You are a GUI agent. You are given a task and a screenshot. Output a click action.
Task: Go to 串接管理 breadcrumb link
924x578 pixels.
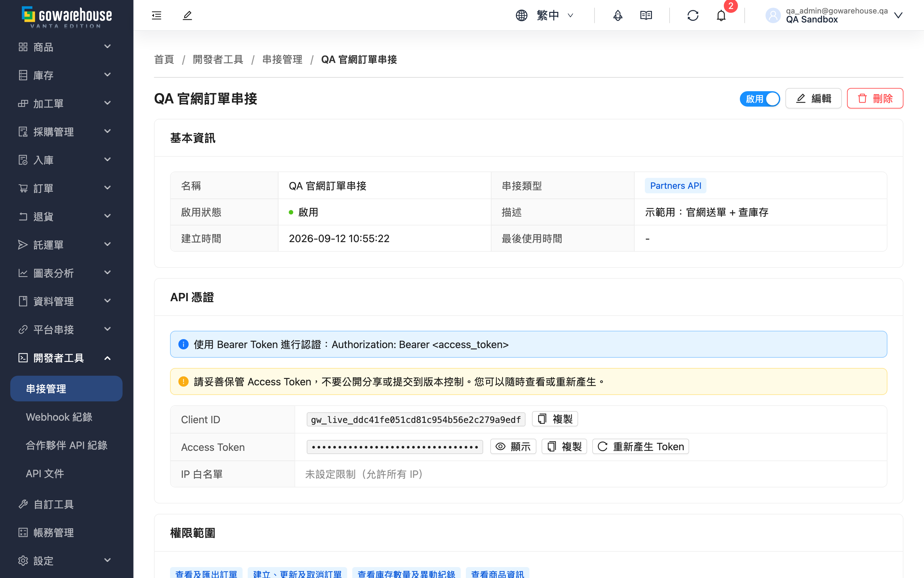282,60
